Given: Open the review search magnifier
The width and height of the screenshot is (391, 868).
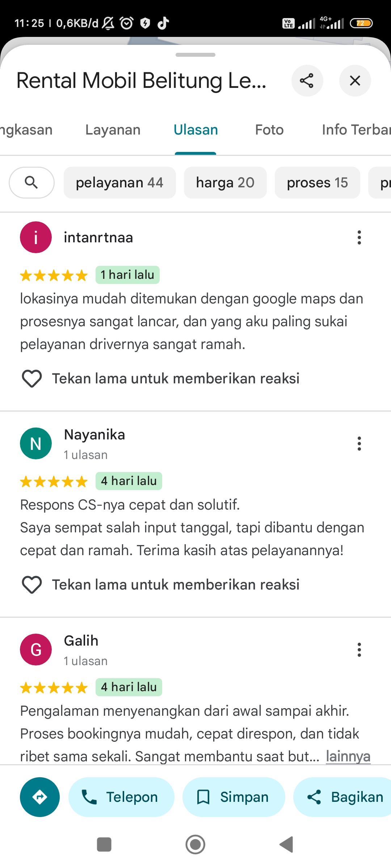Looking at the screenshot, I should [31, 183].
